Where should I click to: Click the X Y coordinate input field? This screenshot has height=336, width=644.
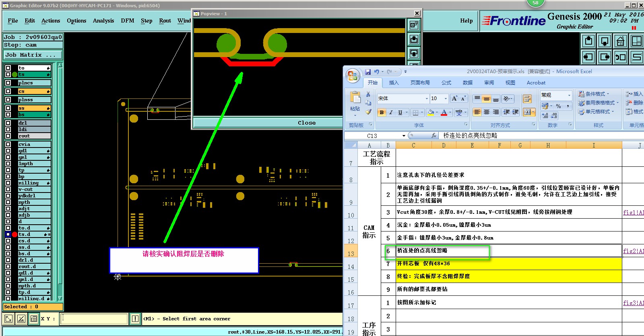point(94,319)
